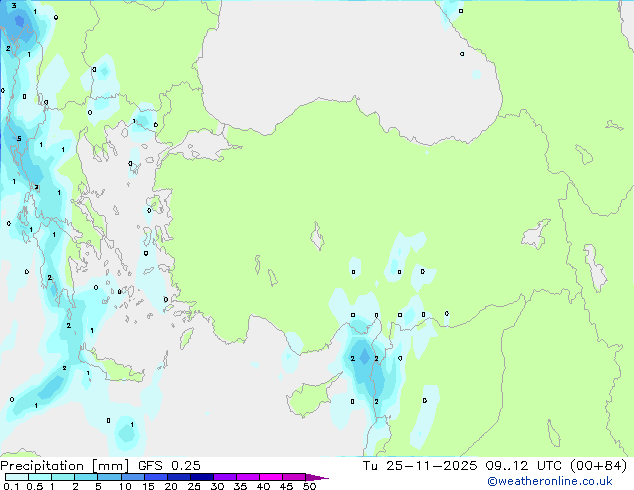Select the 40–45 mm magenta legend swatch
The height and width of the screenshot is (490, 634).
pyautogui.click(x=271, y=477)
